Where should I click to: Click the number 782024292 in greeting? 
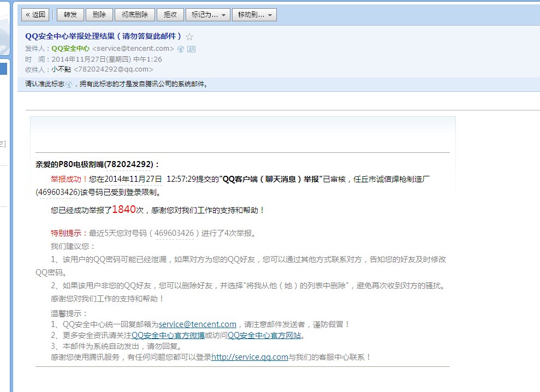click(x=129, y=164)
